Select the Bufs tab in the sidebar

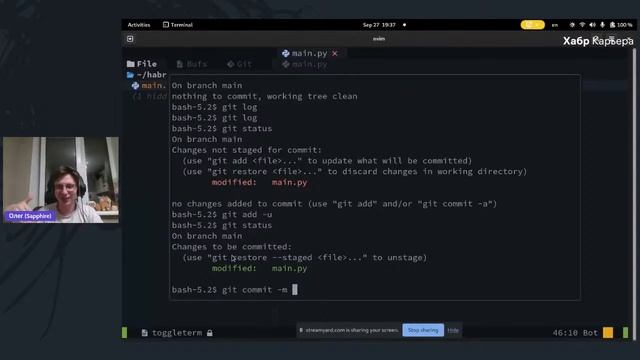click(192, 64)
